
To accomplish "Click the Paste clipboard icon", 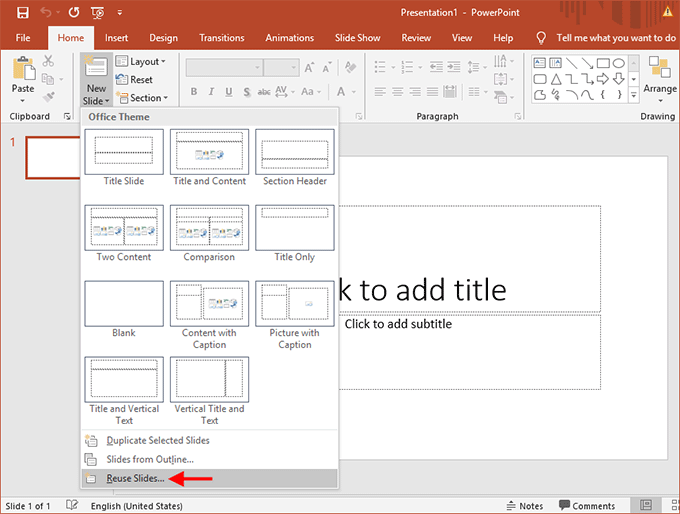I will pyautogui.click(x=23, y=69).
